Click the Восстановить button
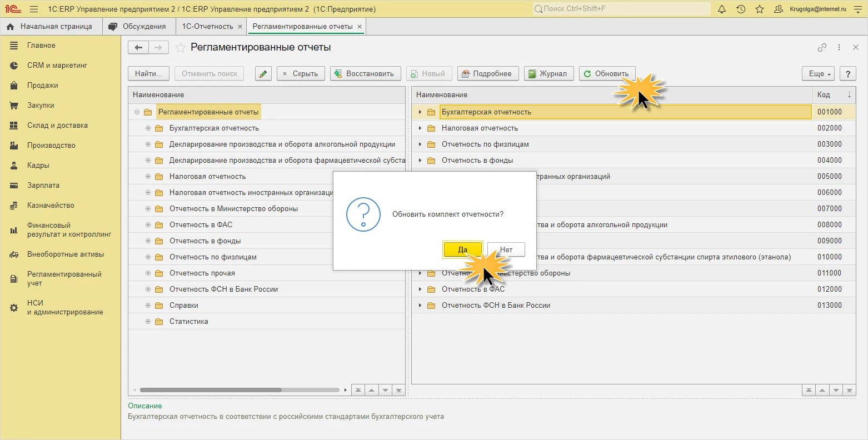This screenshot has width=868, height=440. (366, 73)
